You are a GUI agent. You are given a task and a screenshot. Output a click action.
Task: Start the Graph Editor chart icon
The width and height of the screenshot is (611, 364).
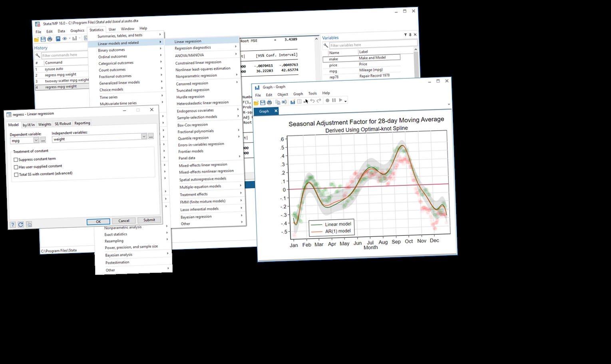(x=293, y=101)
